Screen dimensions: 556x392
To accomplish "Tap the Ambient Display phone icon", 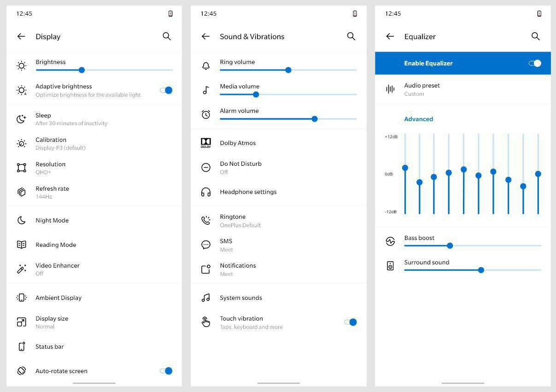I will coord(21,298).
